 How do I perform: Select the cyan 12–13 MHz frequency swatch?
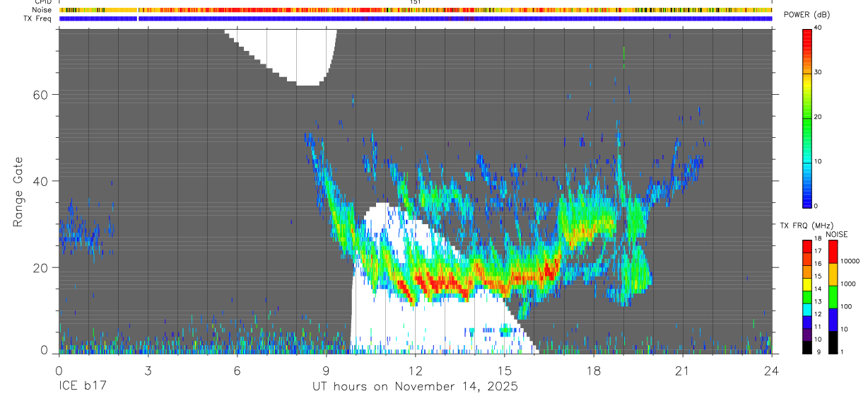(807, 310)
